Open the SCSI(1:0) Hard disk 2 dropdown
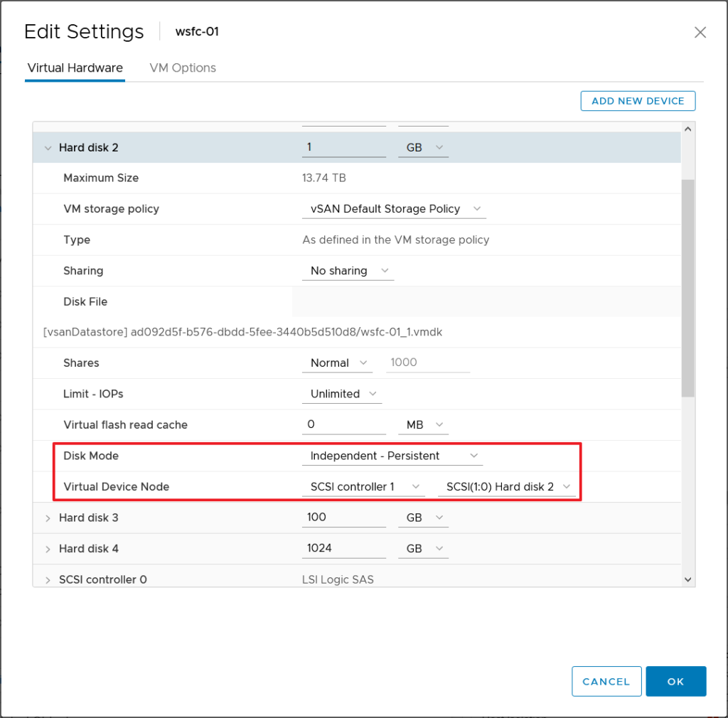The height and width of the screenshot is (718, 728). (x=506, y=487)
